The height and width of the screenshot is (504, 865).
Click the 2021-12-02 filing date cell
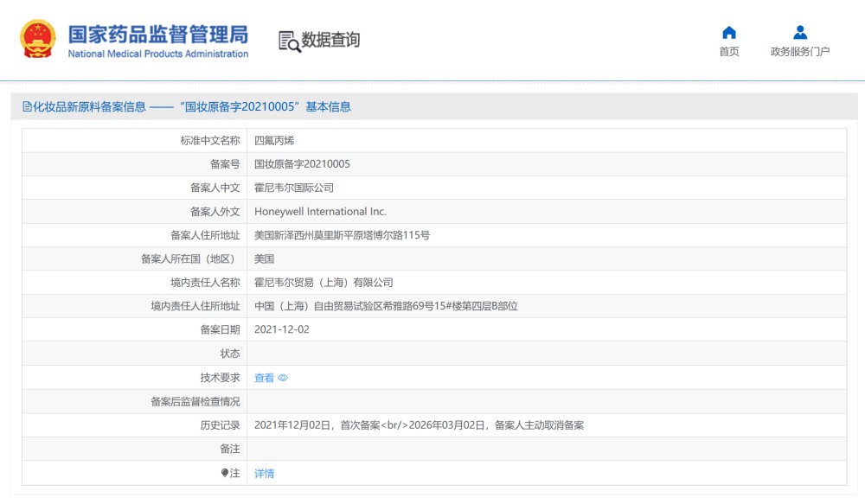(282, 329)
